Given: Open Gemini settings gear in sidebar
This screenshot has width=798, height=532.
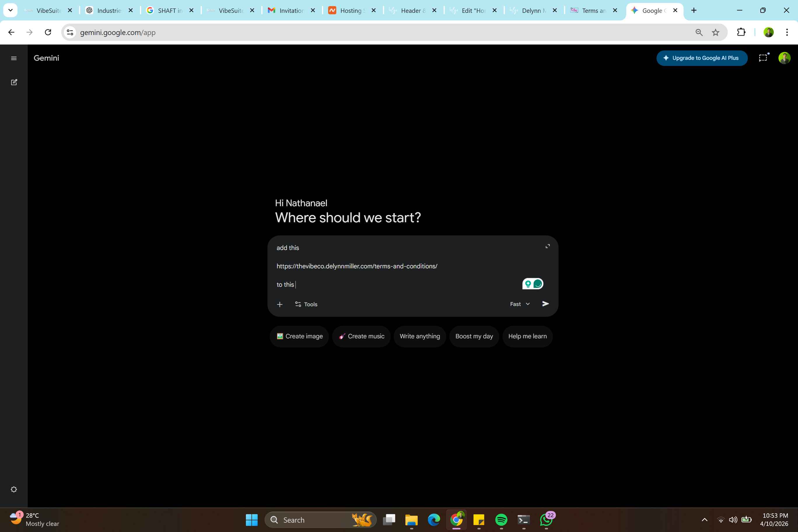Looking at the screenshot, I should tap(14, 489).
